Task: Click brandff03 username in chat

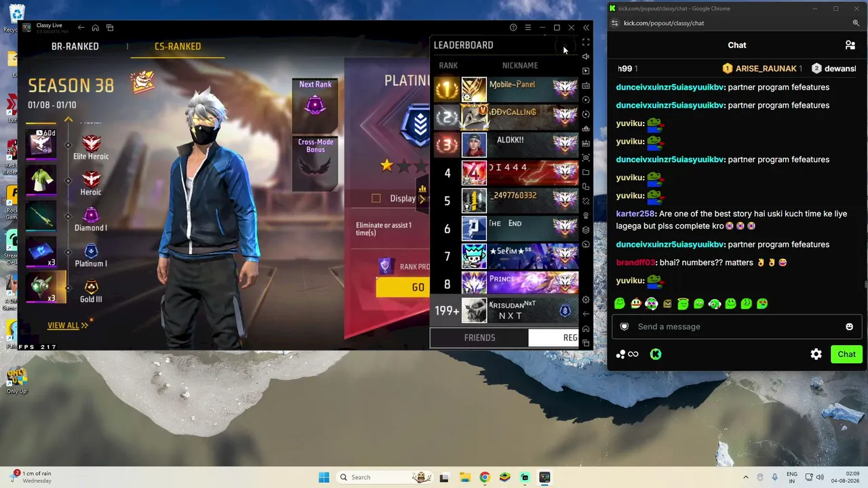Action: (636, 262)
